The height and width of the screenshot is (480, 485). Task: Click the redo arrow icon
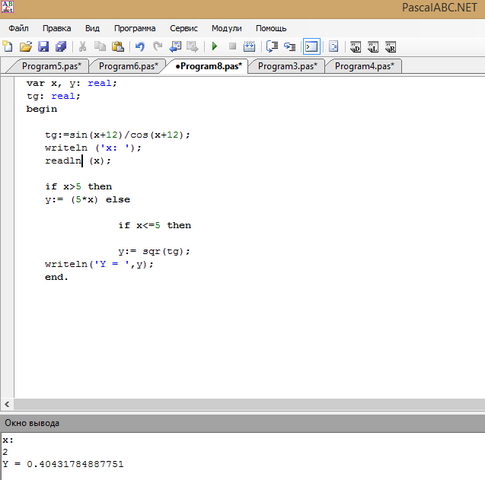pos(158,47)
